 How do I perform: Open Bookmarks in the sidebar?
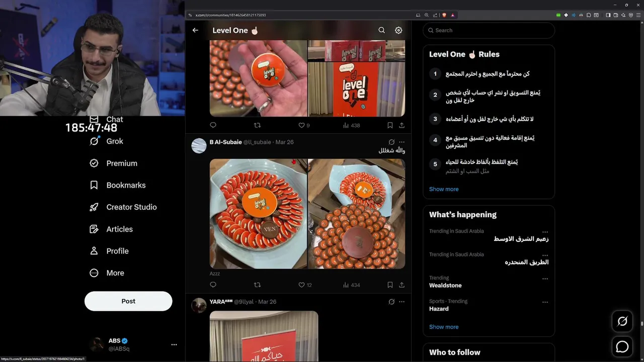click(117, 185)
